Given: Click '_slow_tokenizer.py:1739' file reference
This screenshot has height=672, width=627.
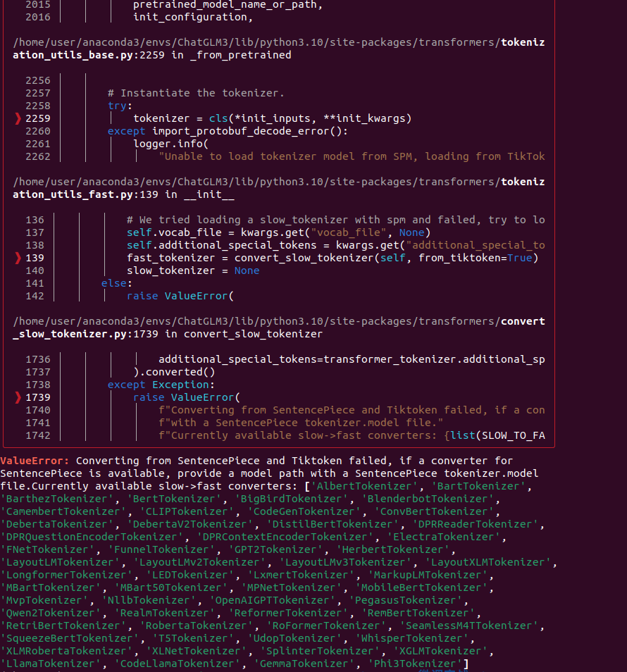Looking at the screenshot, I should (x=85, y=334).
